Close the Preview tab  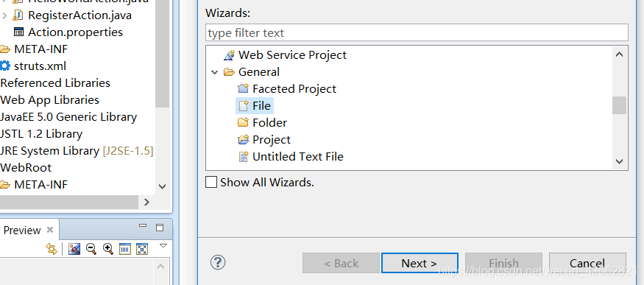pos(50,230)
